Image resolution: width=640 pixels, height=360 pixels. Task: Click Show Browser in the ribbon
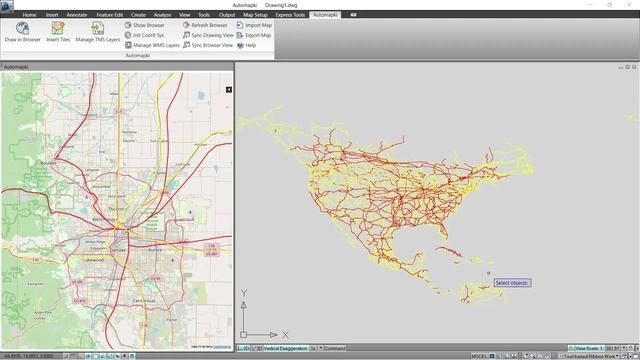144,25
